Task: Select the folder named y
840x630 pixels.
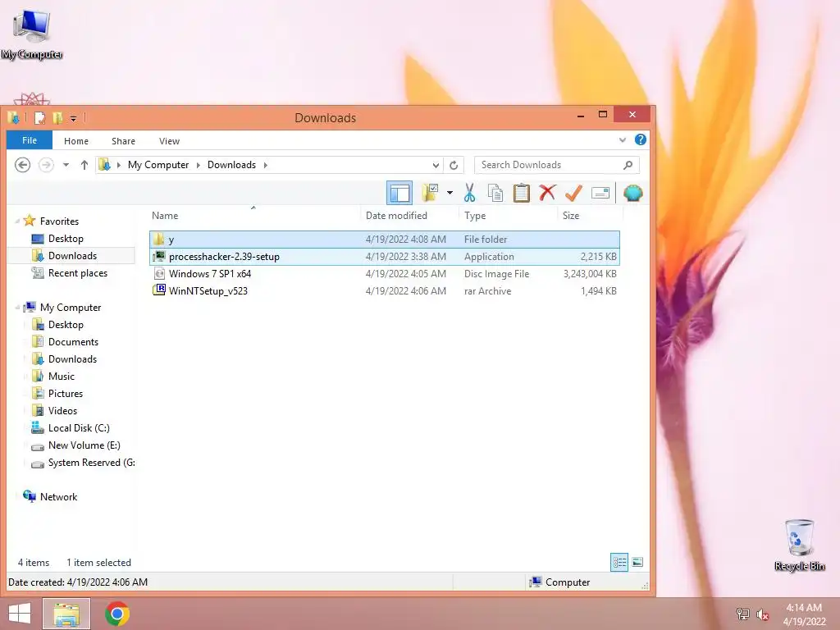Action: pyautogui.click(x=385, y=240)
